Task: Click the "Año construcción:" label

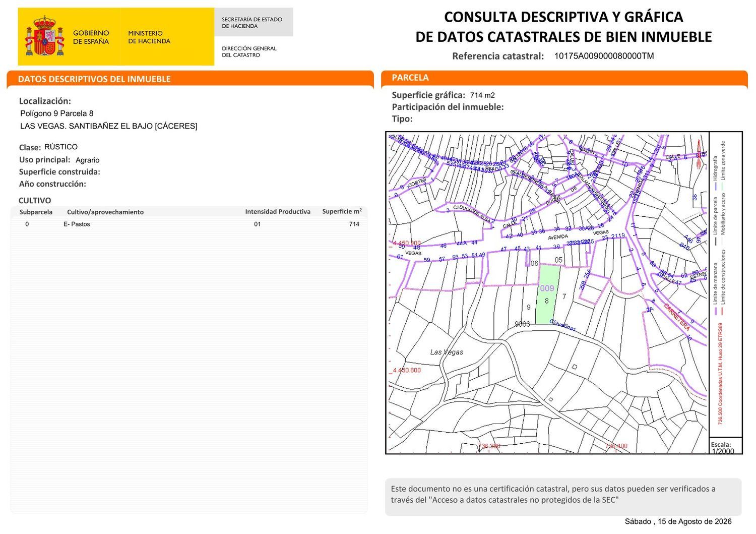Action: pos(52,184)
